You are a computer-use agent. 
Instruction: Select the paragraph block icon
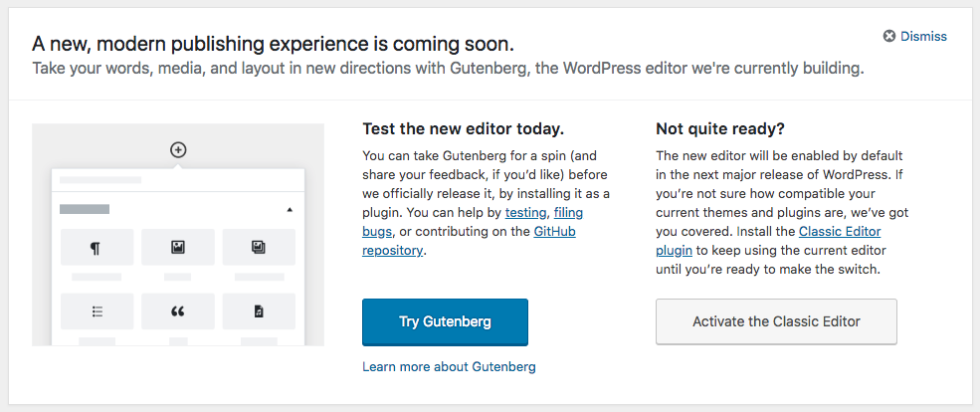coord(97,248)
